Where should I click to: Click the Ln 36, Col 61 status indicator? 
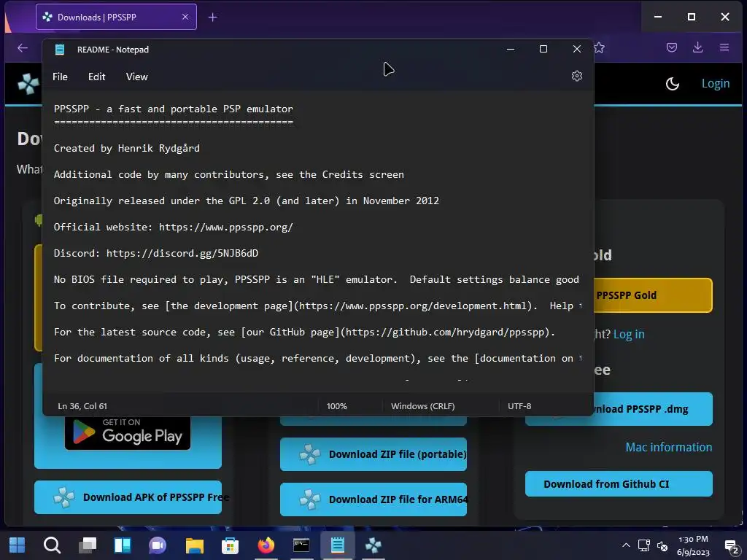pyautogui.click(x=82, y=406)
